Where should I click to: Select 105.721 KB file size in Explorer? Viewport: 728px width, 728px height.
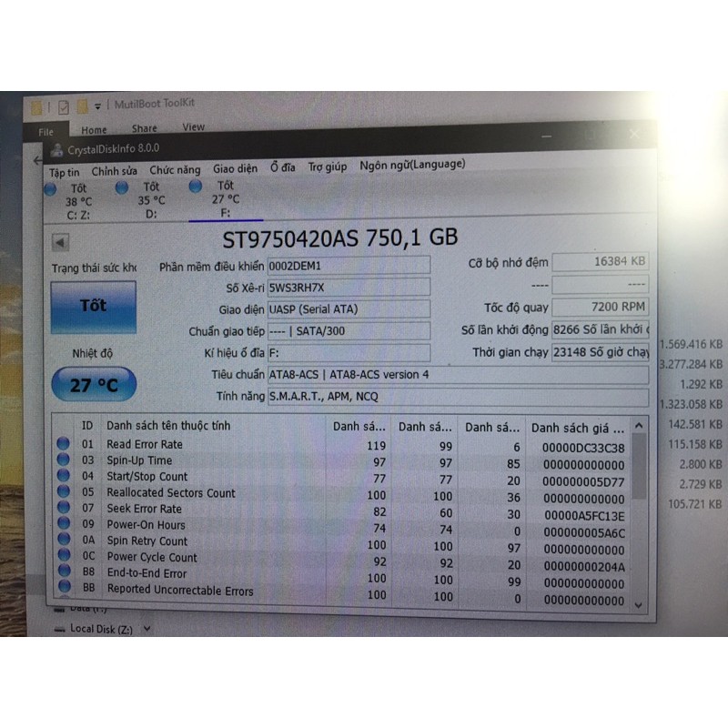click(694, 504)
